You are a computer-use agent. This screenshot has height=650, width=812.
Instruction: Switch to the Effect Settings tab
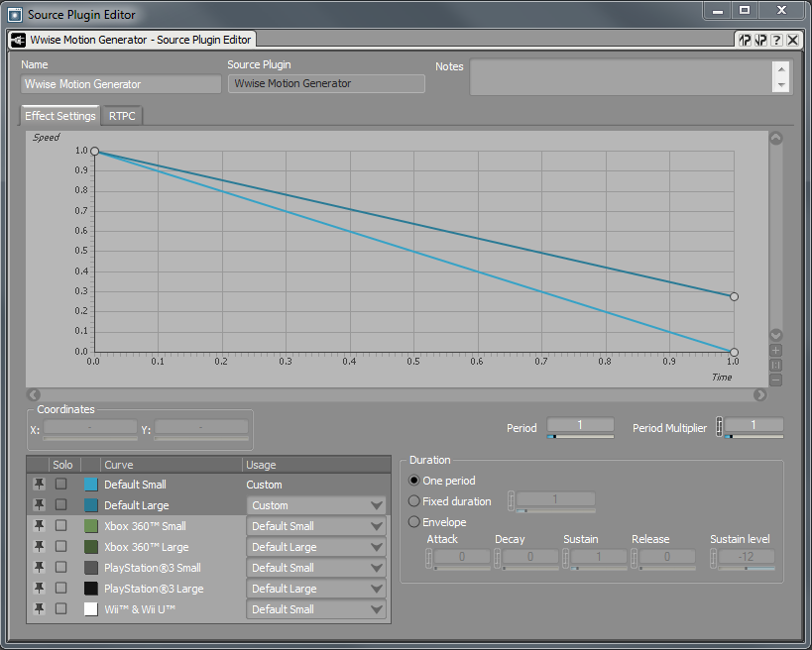click(60, 115)
